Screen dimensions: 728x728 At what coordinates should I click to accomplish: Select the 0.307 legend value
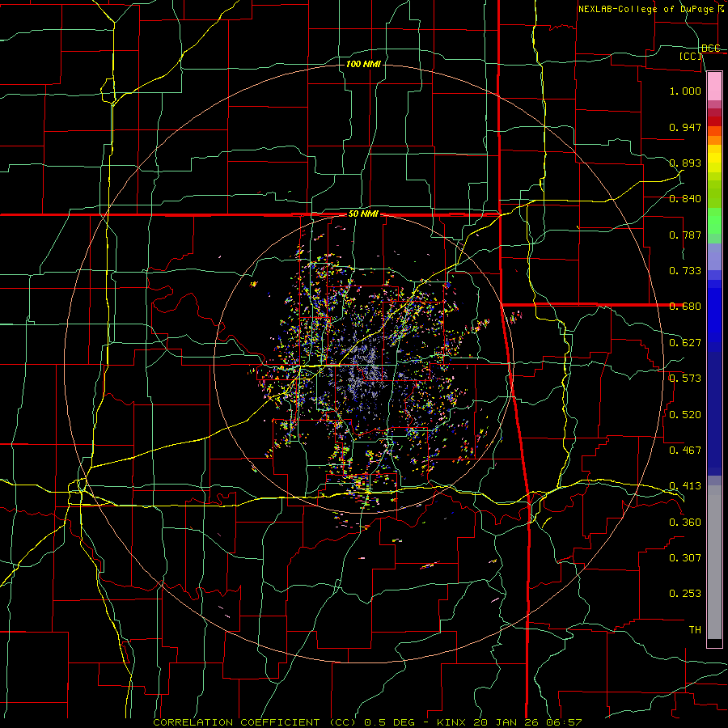[x=685, y=558]
